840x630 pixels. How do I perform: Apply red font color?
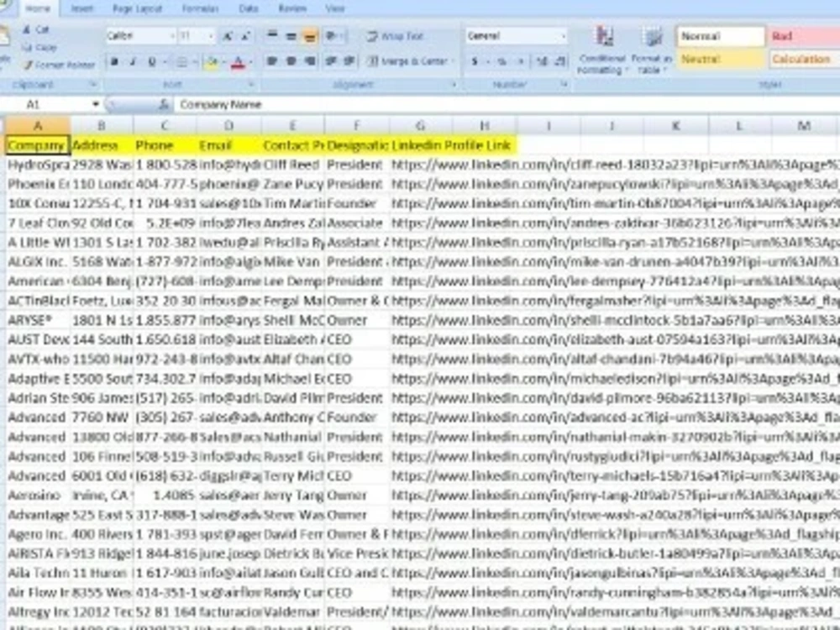tap(239, 62)
